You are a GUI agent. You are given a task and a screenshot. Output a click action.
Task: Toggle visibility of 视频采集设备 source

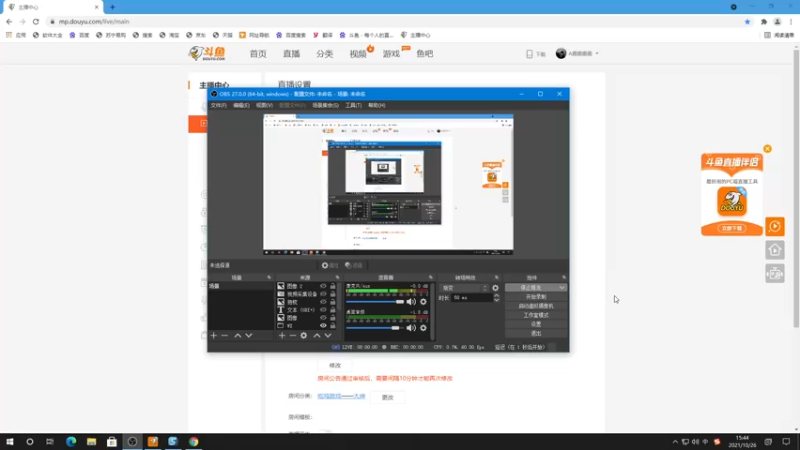tap(323, 294)
